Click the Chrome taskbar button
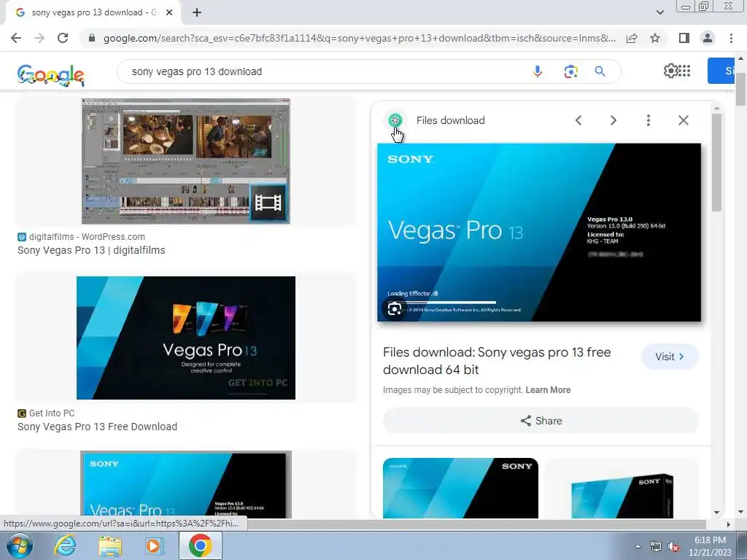 pos(200,545)
